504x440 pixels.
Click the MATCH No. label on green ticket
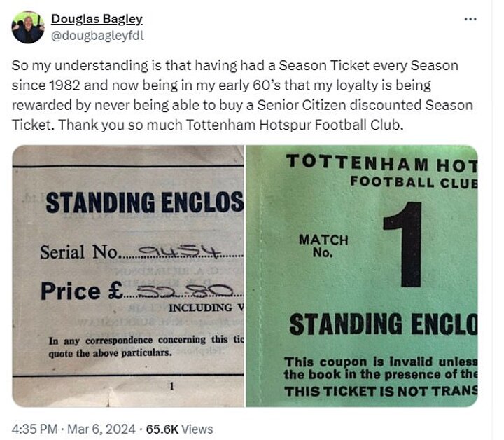323,246
